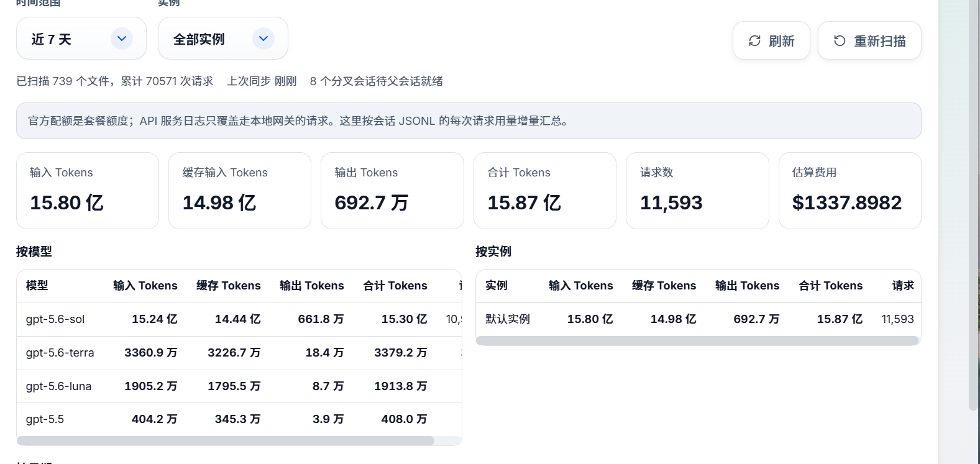Click the 按模型 section heading

pyautogui.click(x=34, y=252)
